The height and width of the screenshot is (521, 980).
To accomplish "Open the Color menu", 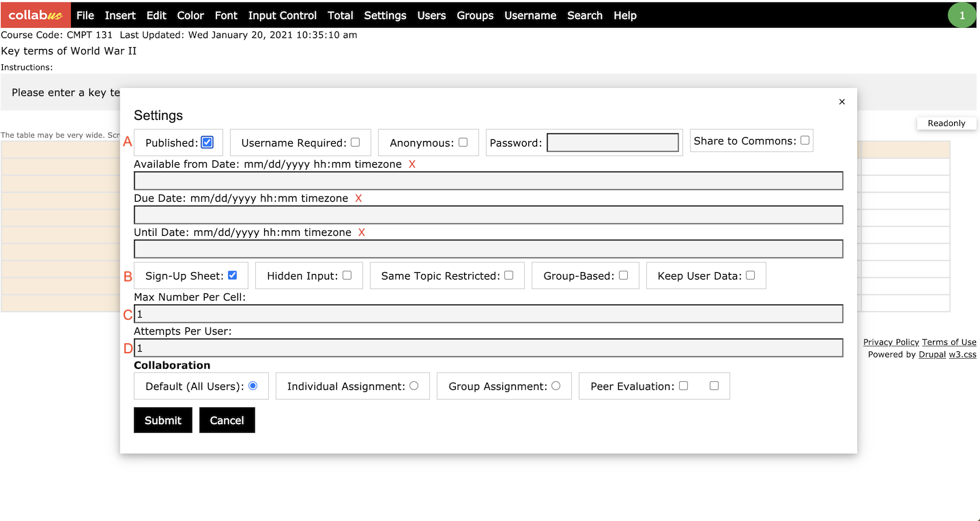I will click(x=190, y=15).
